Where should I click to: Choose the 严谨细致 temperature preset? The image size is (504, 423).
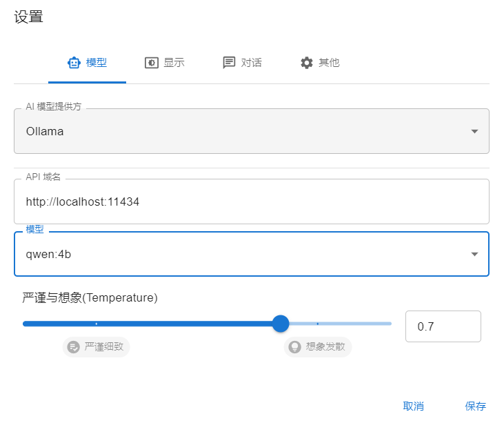point(97,346)
